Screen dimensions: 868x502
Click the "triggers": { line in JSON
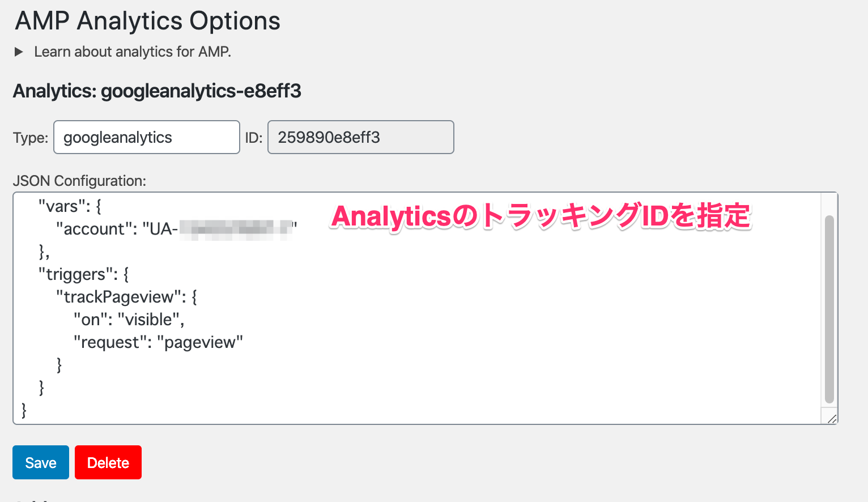pos(83,274)
